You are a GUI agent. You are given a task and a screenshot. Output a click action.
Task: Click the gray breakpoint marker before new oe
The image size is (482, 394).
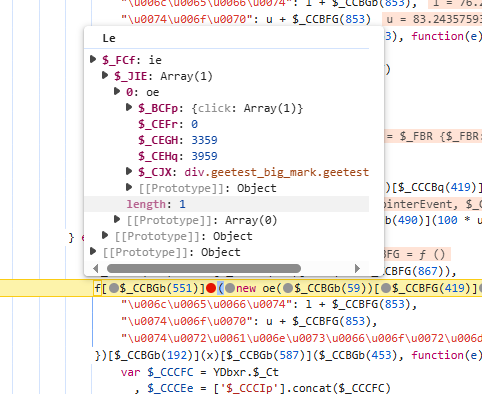pyautogui.click(x=230, y=288)
